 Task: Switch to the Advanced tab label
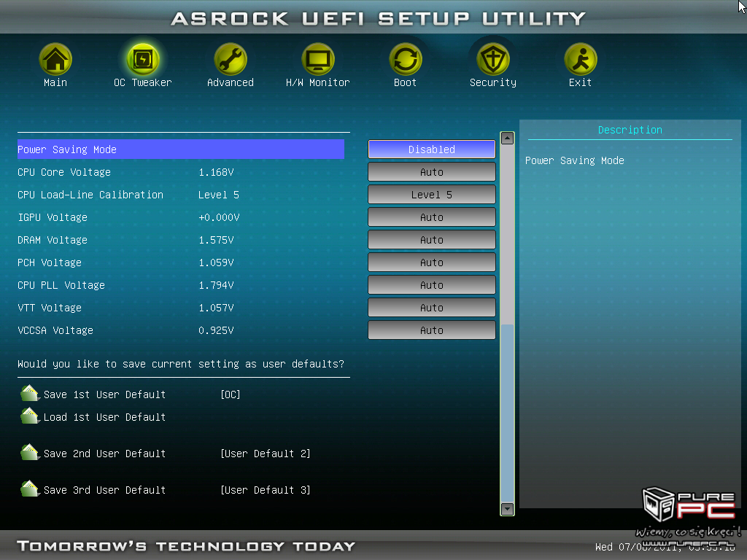[231, 83]
